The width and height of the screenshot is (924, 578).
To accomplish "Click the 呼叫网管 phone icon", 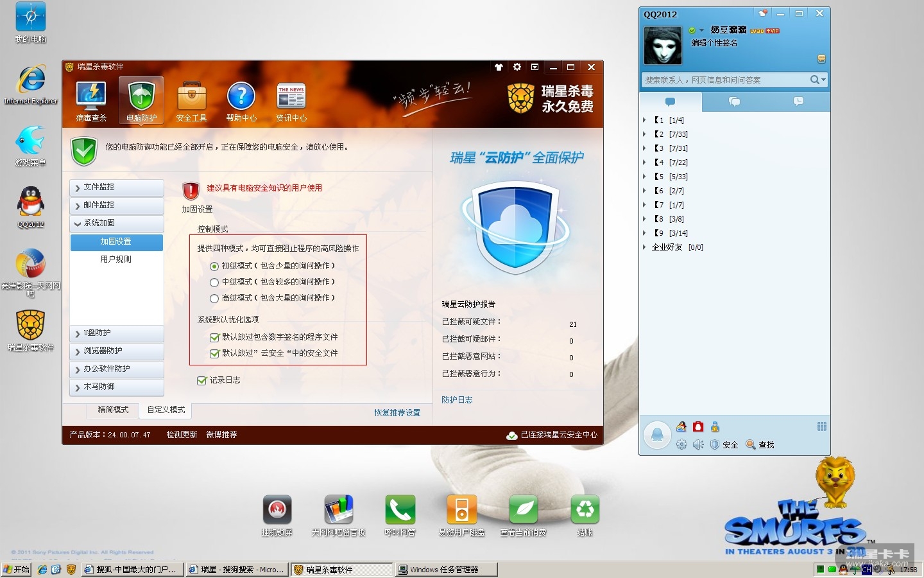I will (400, 516).
